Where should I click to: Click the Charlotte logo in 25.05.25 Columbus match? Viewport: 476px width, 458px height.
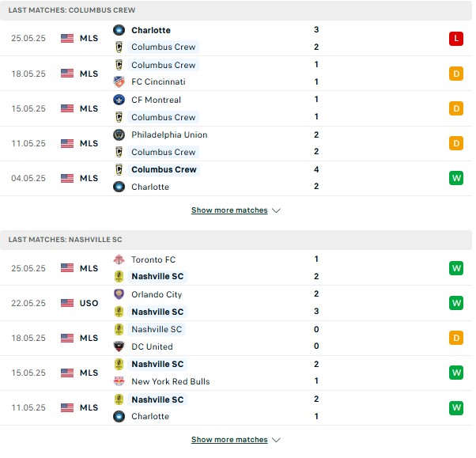coord(119,30)
